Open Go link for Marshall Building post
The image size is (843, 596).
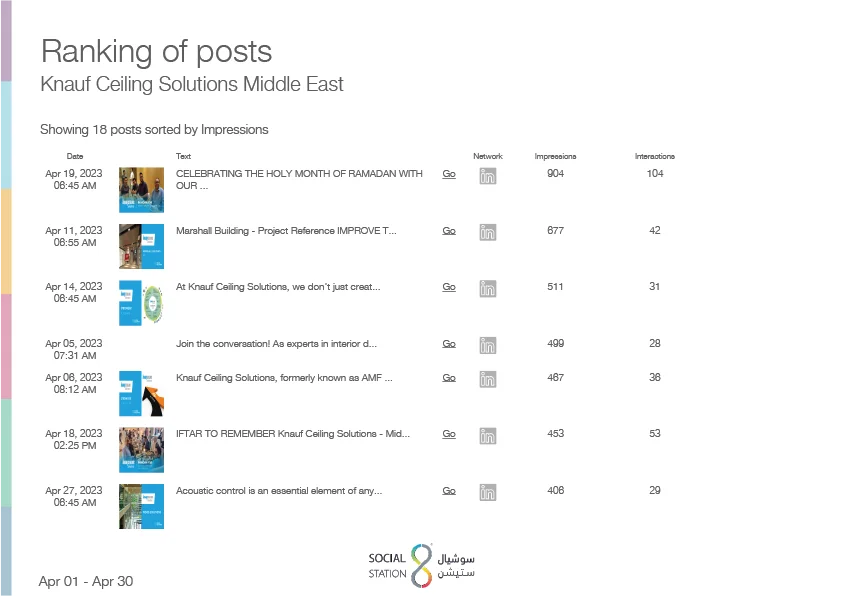point(449,231)
